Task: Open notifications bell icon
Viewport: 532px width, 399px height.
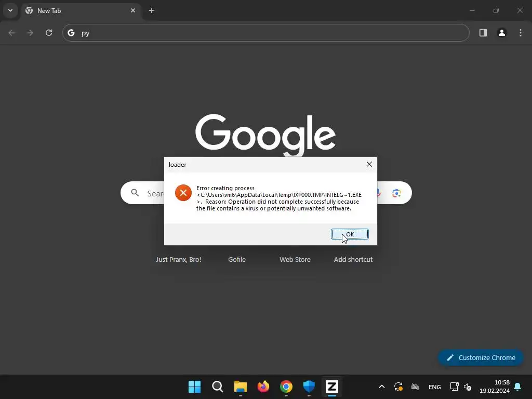Action: [518, 387]
